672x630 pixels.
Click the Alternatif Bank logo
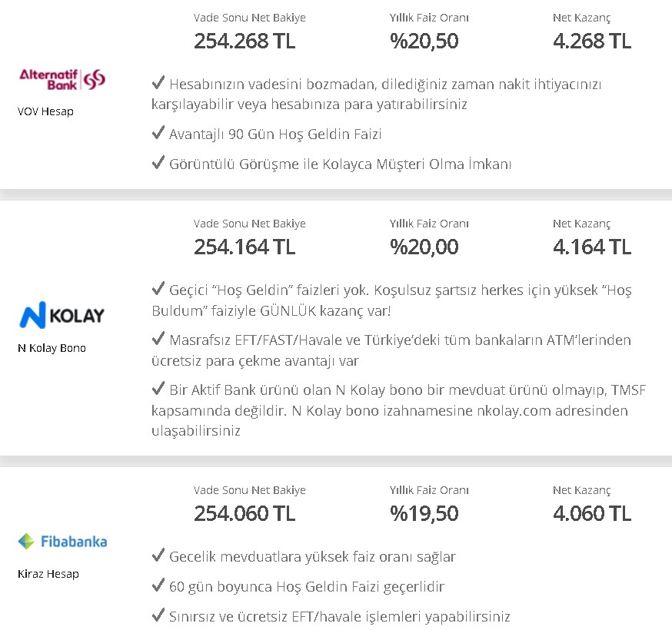pyautogui.click(x=62, y=79)
